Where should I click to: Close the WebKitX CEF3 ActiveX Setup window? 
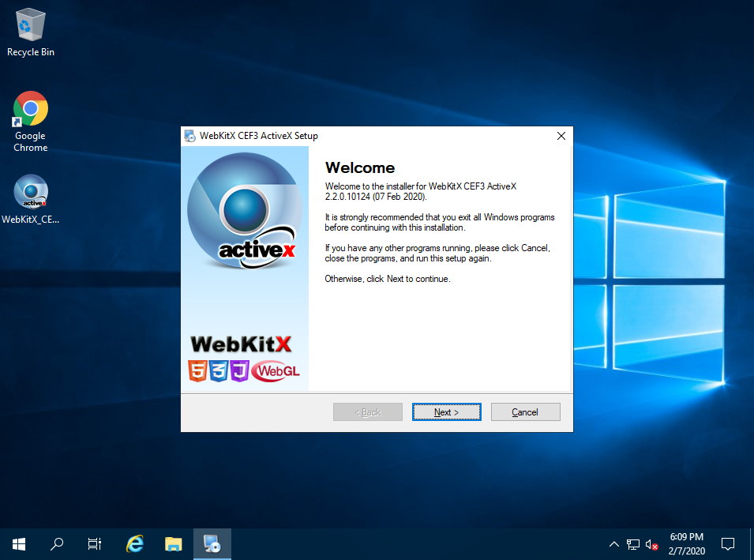561,136
